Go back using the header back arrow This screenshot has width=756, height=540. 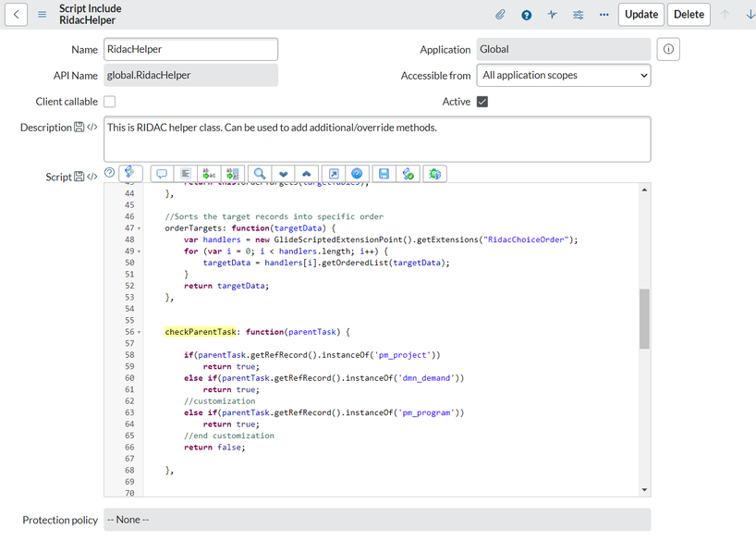tap(16, 15)
